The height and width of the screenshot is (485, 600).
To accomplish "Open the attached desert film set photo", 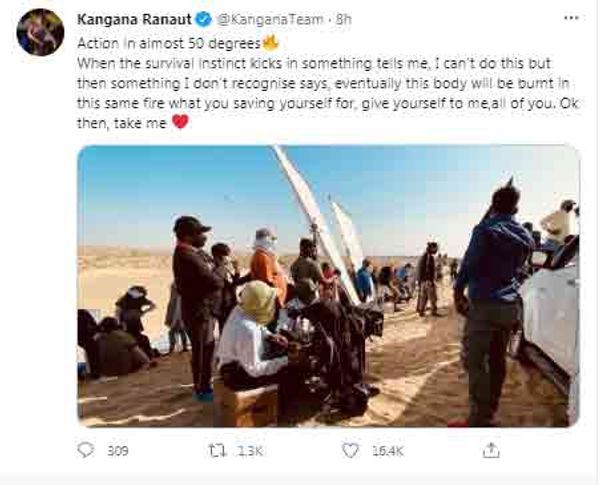I will coord(329,286).
